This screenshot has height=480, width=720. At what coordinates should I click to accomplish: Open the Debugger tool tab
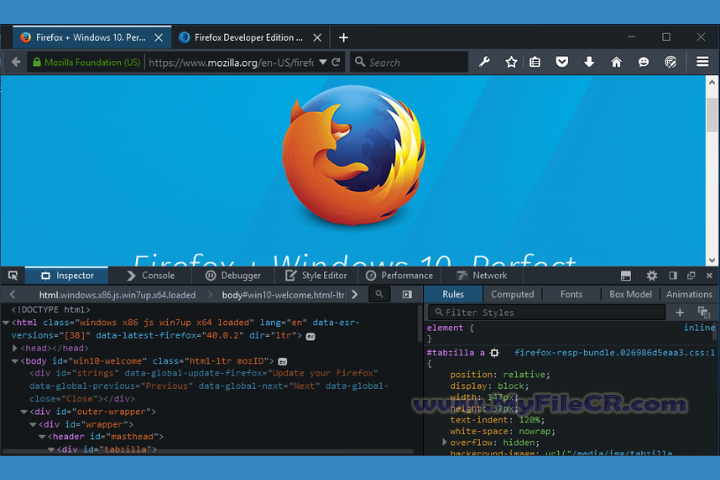click(x=233, y=276)
